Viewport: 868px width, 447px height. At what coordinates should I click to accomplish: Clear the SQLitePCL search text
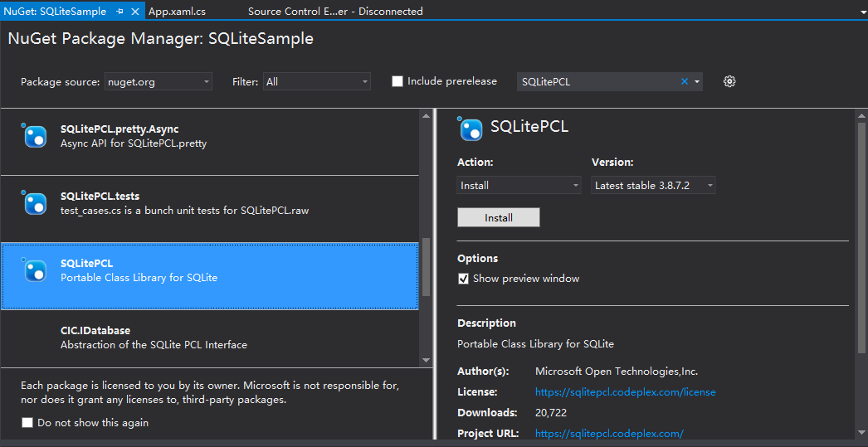click(x=685, y=81)
